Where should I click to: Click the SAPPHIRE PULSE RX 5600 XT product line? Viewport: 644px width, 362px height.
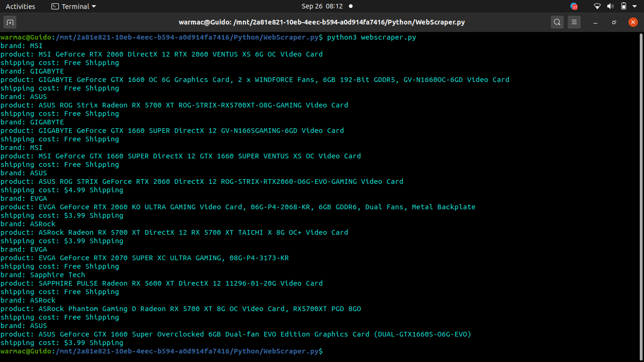click(162, 283)
